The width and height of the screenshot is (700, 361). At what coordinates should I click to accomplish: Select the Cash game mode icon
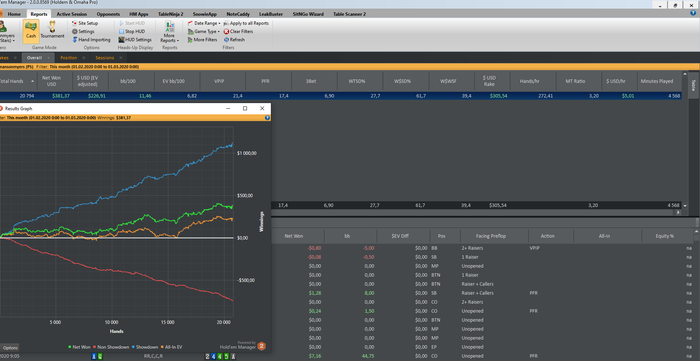[31, 31]
